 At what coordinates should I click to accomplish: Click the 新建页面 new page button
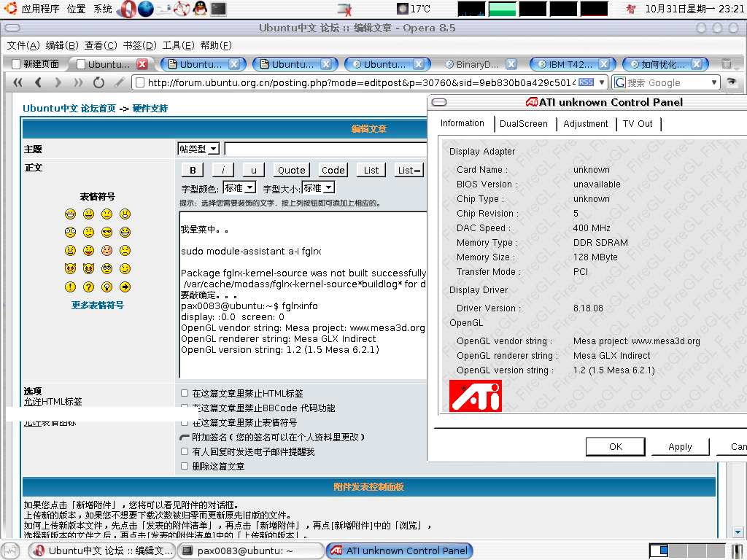pos(36,64)
